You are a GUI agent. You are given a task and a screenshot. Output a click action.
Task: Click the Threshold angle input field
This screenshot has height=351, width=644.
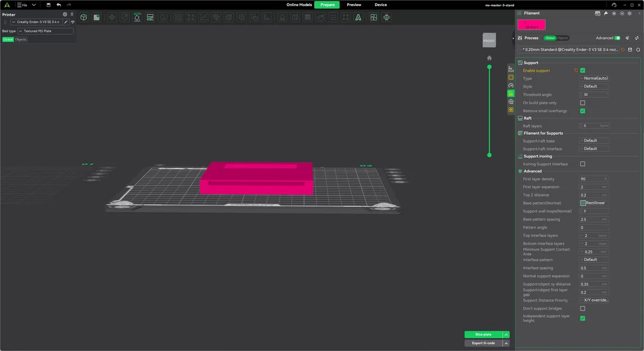click(594, 94)
